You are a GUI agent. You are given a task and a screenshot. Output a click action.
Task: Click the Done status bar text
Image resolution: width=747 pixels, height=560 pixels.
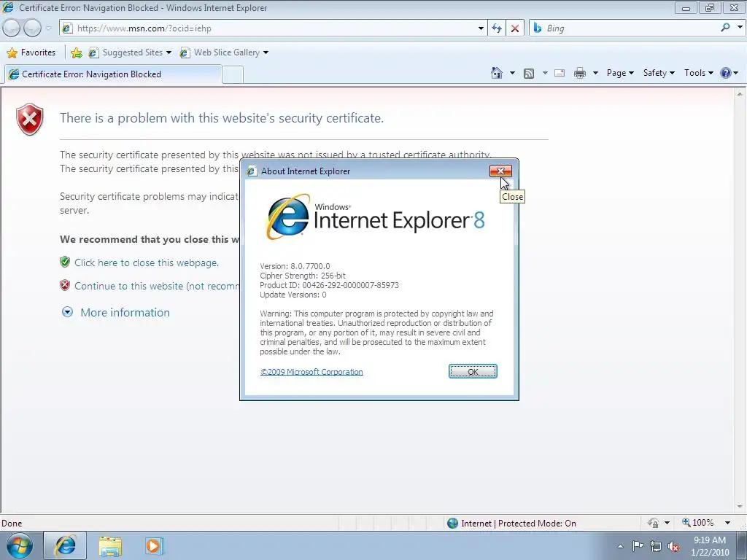(x=12, y=524)
